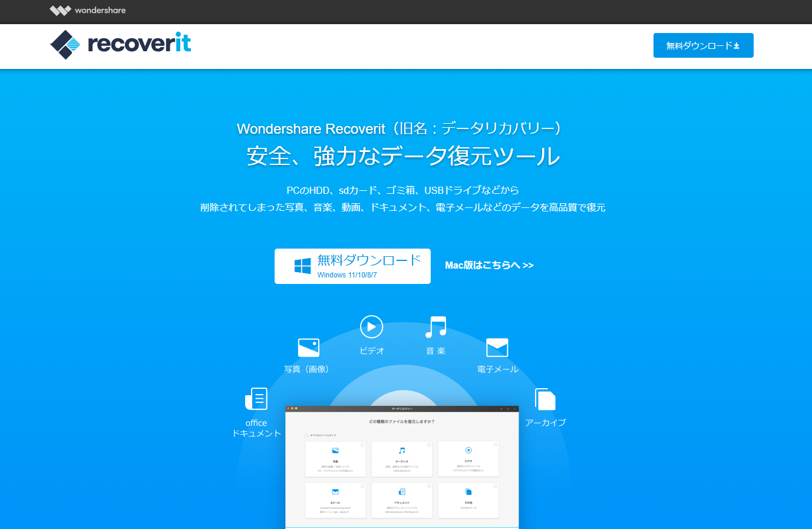Click the ビデオ label under play icon

(372, 351)
